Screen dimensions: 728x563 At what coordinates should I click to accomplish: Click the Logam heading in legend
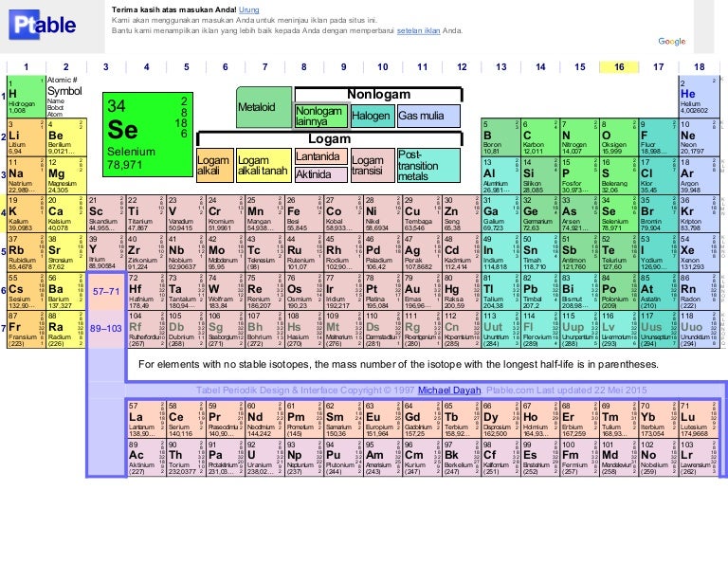pos(329,138)
